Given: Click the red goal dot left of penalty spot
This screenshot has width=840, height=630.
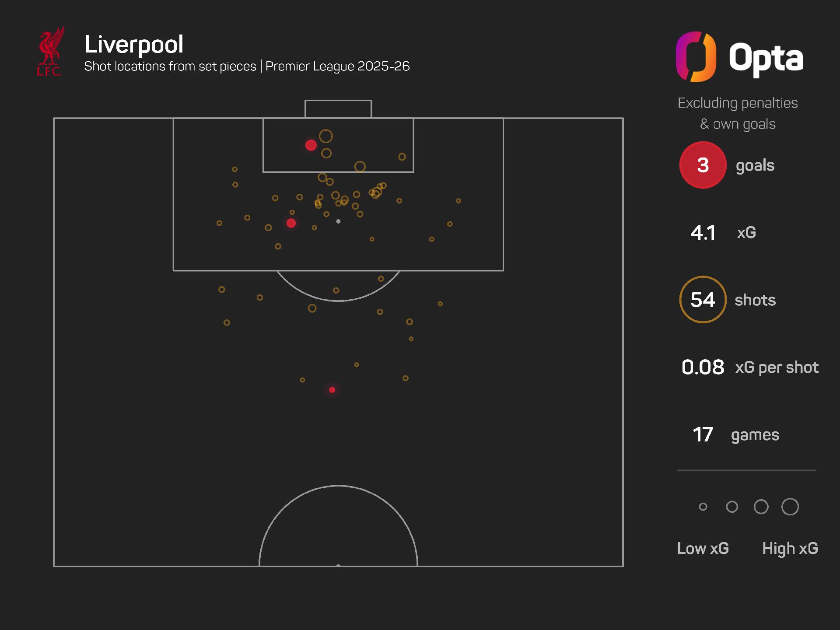Looking at the screenshot, I should pyautogui.click(x=291, y=223).
